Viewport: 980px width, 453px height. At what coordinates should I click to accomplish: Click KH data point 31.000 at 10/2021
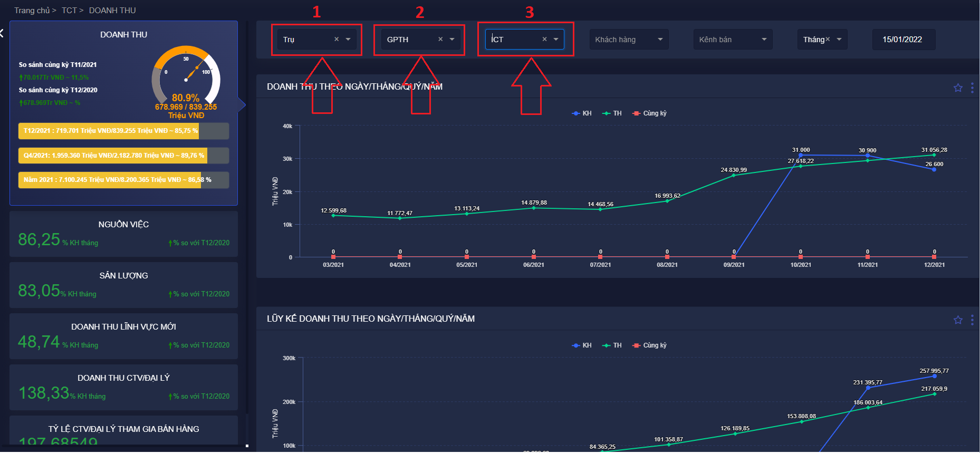click(x=801, y=155)
